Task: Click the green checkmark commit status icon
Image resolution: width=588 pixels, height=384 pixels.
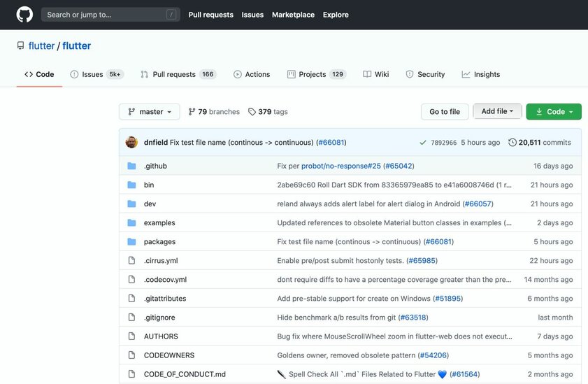Action: click(x=422, y=143)
